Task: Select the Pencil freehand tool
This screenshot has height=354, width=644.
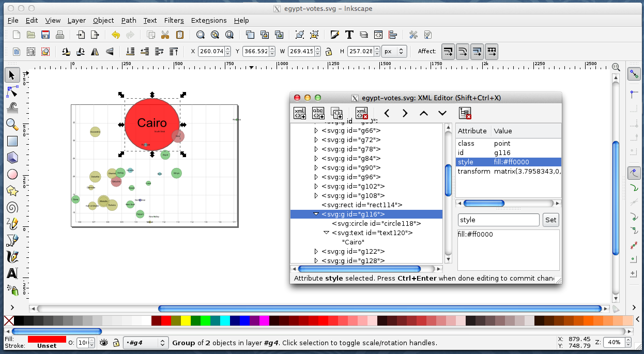Action: click(12, 224)
